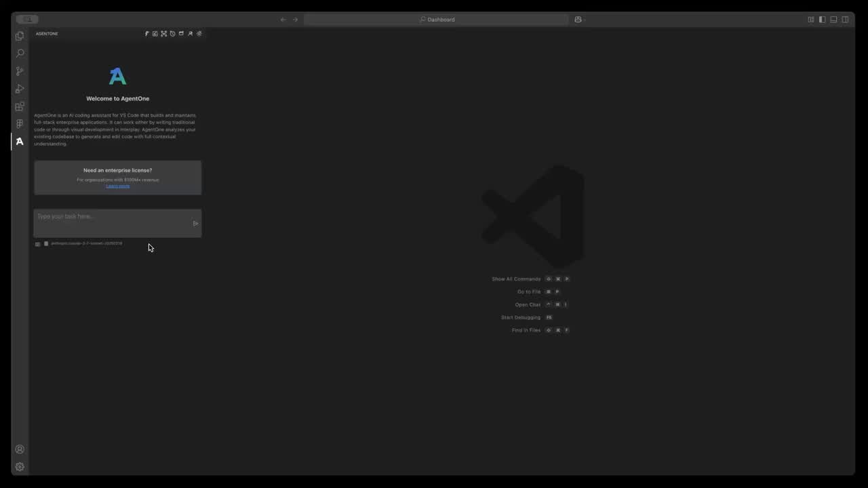Open the Manage gear at the sidebar bottom
The width and height of the screenshot is (868, 488).
[20, 467]
